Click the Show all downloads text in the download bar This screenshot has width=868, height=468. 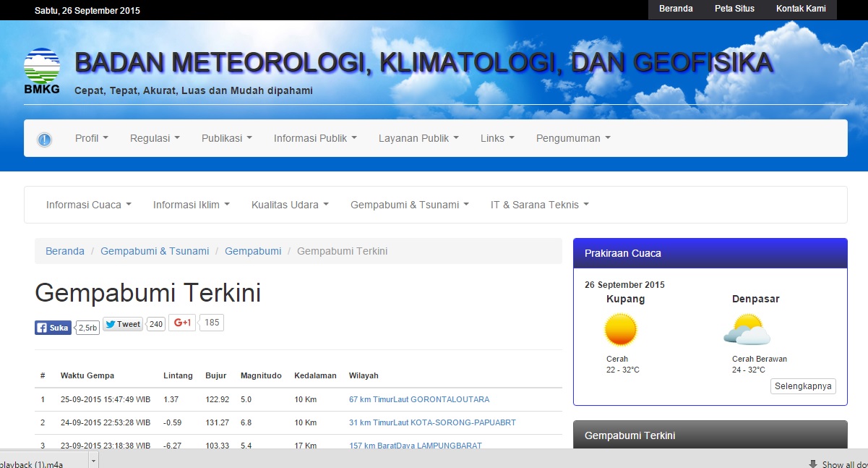844,464
